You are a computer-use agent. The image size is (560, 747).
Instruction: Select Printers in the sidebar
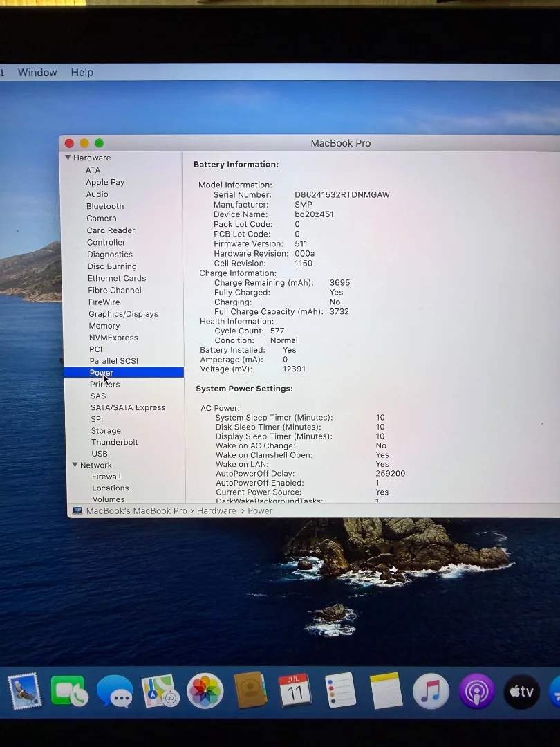(105, 384)
